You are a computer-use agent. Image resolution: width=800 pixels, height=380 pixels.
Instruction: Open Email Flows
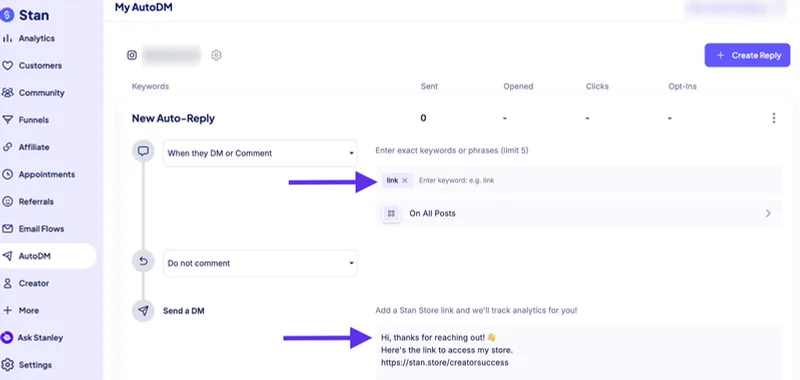pos(41,229)
